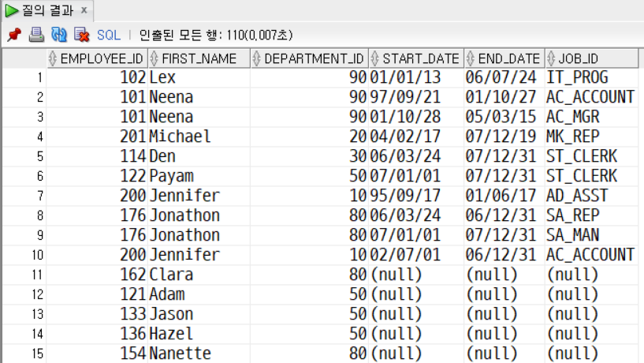
Task: Sort by FIRST_NAME column sort icon
Action: click(x=154, y=58)
